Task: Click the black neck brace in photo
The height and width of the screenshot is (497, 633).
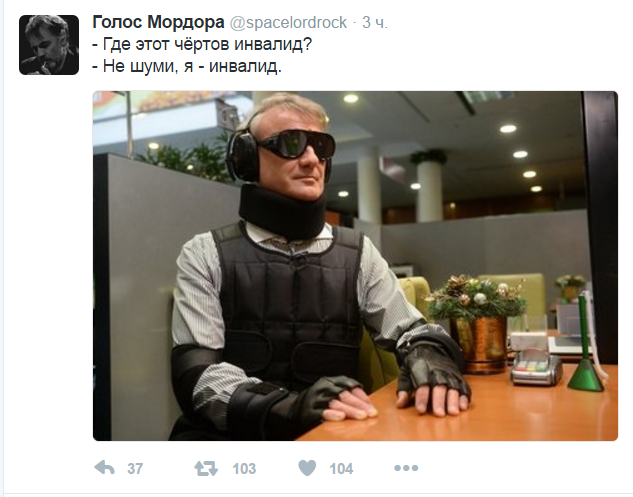Action: coord(282,212)
